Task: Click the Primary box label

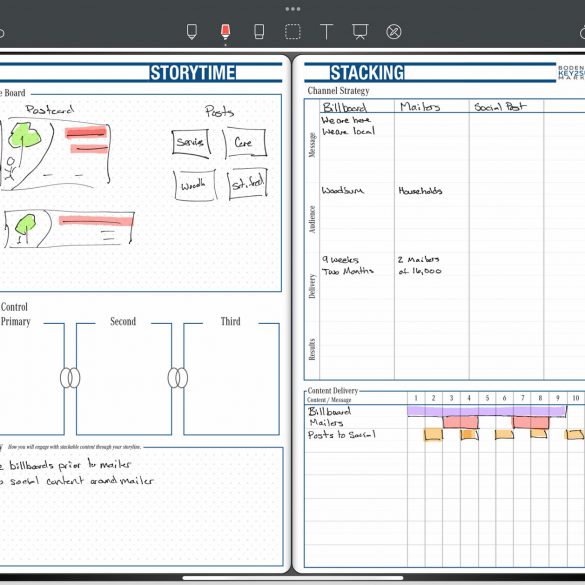Action: coord(16,321)
